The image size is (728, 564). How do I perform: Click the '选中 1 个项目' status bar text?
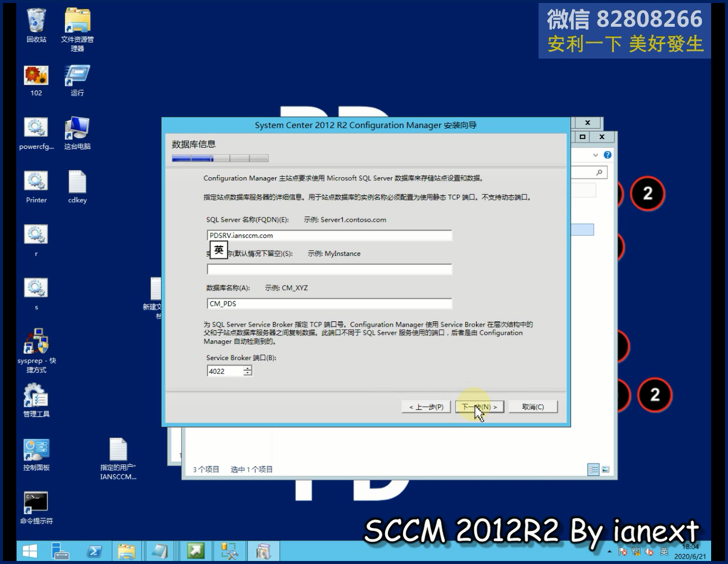click(252, 470)
